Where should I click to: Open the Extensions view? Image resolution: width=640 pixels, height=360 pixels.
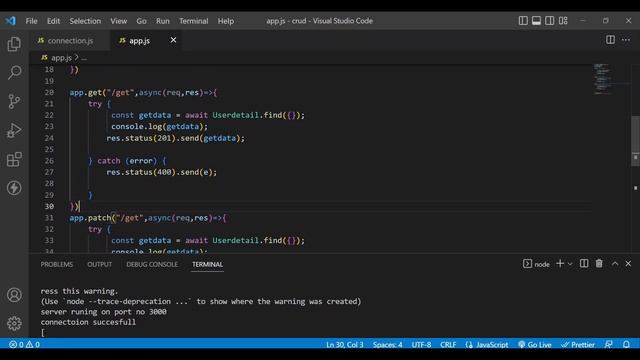pyautogui.click(x=14, y=159)
